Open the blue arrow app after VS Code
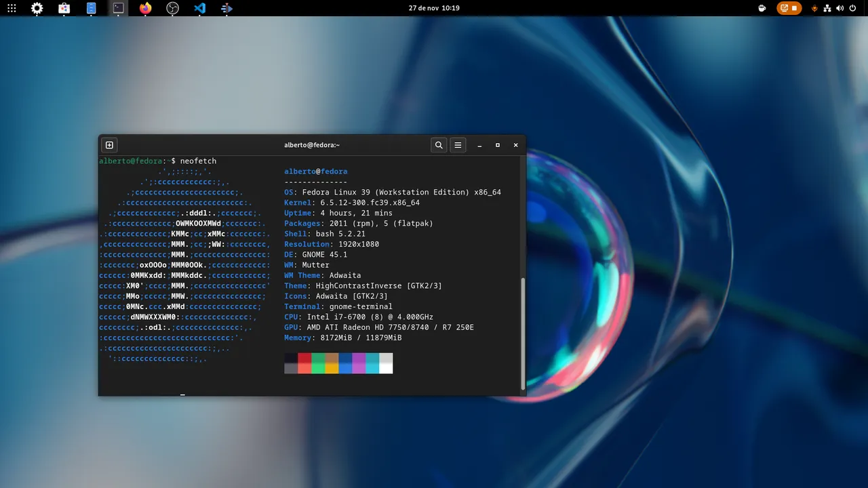 227,8
